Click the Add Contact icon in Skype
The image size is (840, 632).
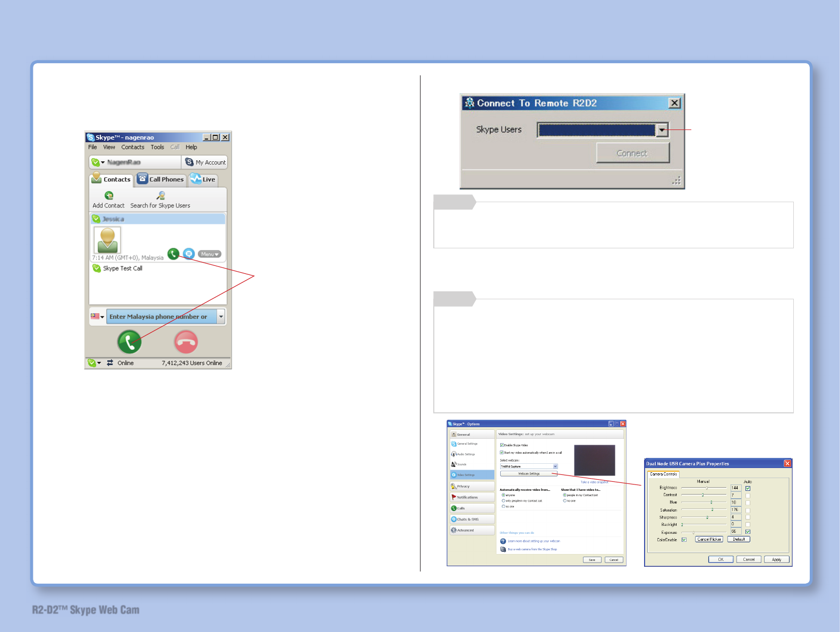coord(109,195)
